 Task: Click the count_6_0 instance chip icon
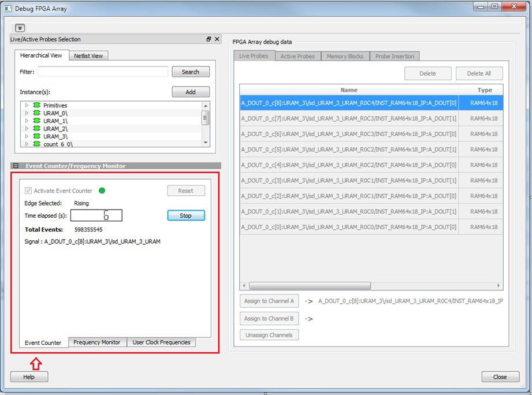click(36, 144)
